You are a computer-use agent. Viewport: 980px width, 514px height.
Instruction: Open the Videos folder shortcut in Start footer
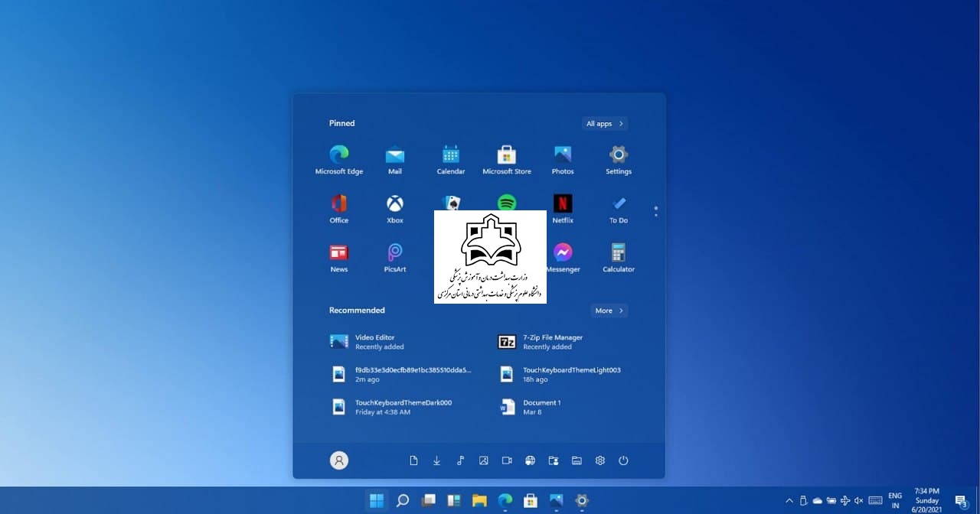point(507,460)
